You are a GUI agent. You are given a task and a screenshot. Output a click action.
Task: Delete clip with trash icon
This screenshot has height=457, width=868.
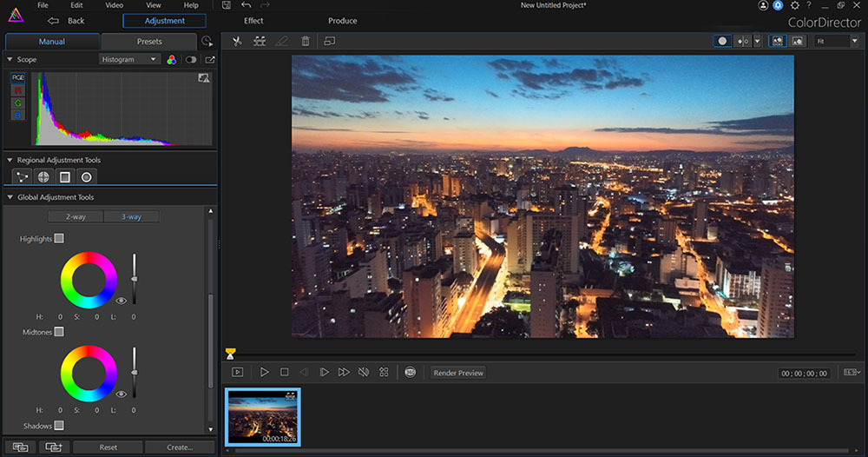[305, 41]
